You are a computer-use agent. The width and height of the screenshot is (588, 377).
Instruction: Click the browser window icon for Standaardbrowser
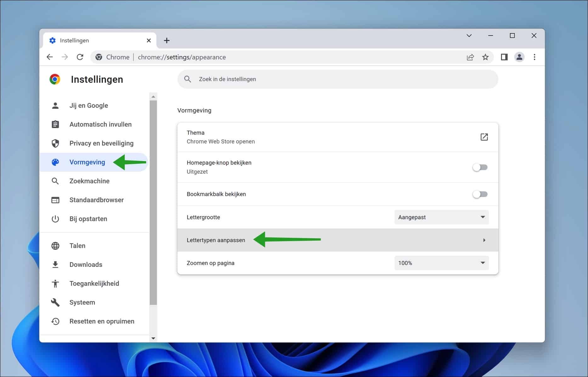point(55,200)
